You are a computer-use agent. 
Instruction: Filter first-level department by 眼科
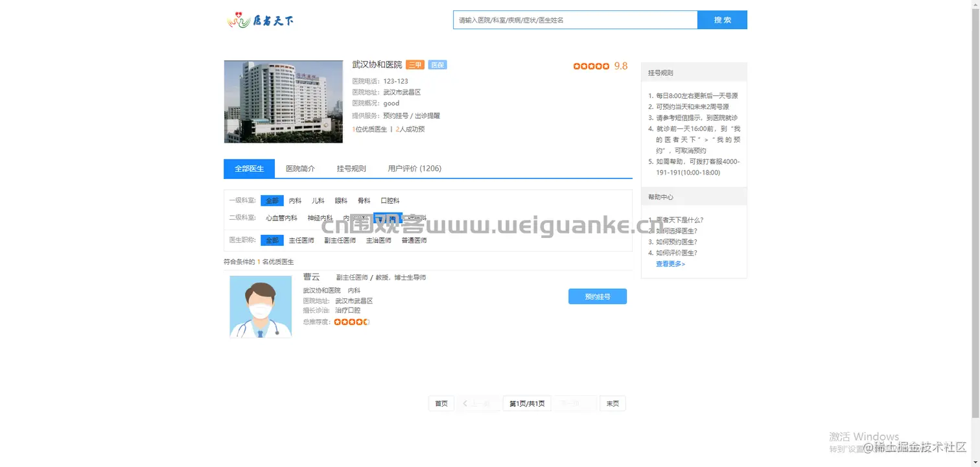pos(341,201)
